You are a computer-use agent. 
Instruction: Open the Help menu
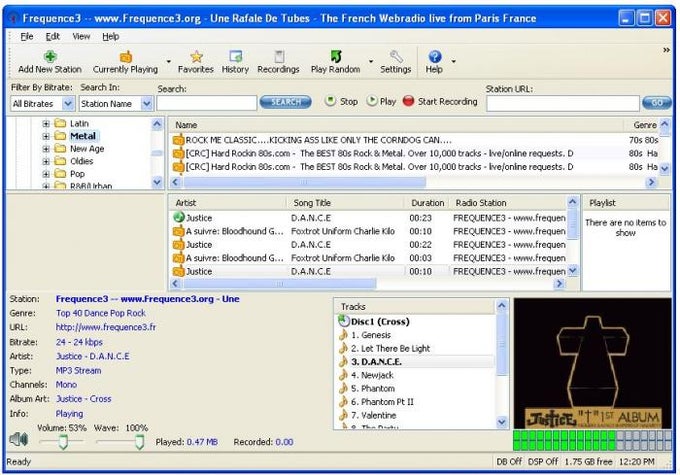click(111, 36)
